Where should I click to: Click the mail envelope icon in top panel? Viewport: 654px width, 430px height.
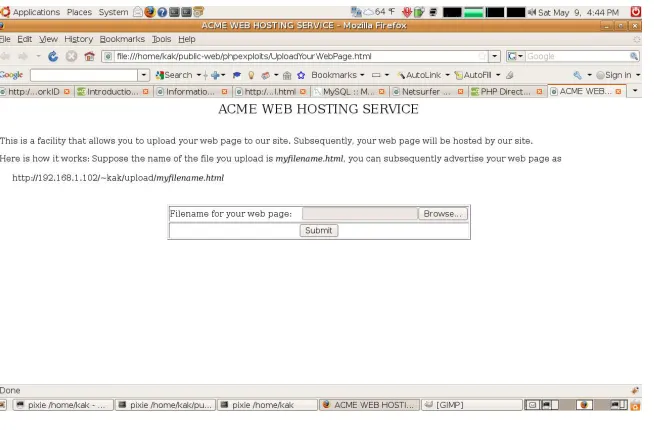pyautogui.click(x=138, y=12)
